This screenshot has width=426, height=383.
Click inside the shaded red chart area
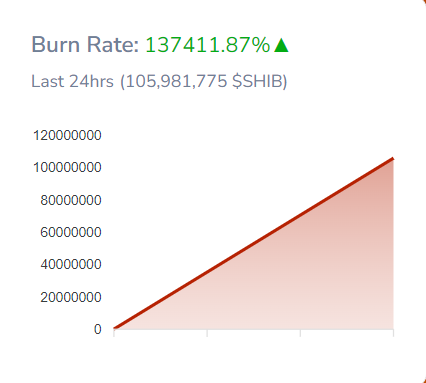[317, 283]
